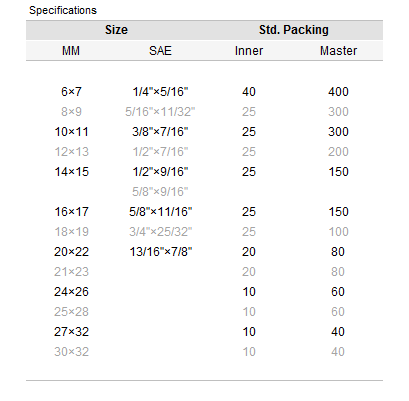409x401 pixels.
Task: Click the 3/4"×25/32" SAE entry
Action: 161,232
